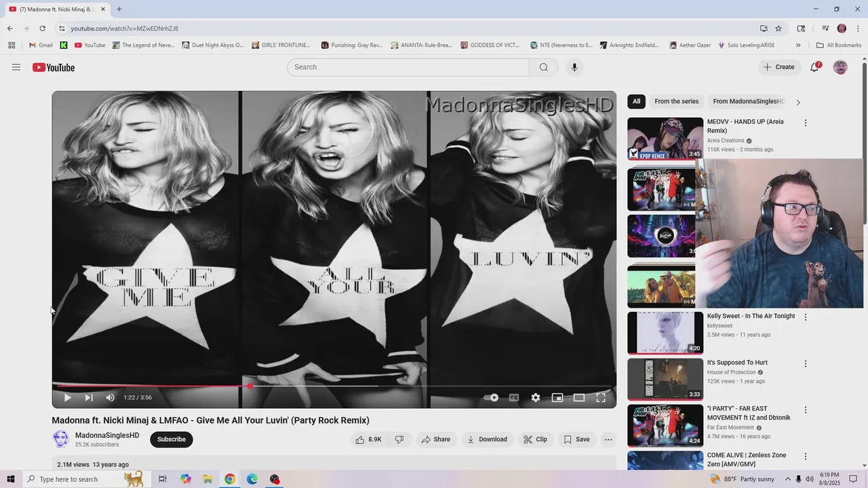Share the video
868x488 pixels.
[x=435, y=439]
